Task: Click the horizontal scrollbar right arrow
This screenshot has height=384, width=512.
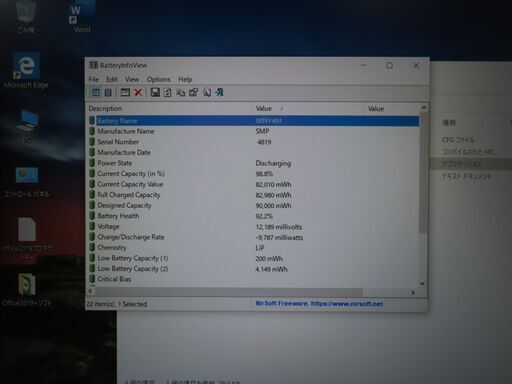Action: (413, 292)
